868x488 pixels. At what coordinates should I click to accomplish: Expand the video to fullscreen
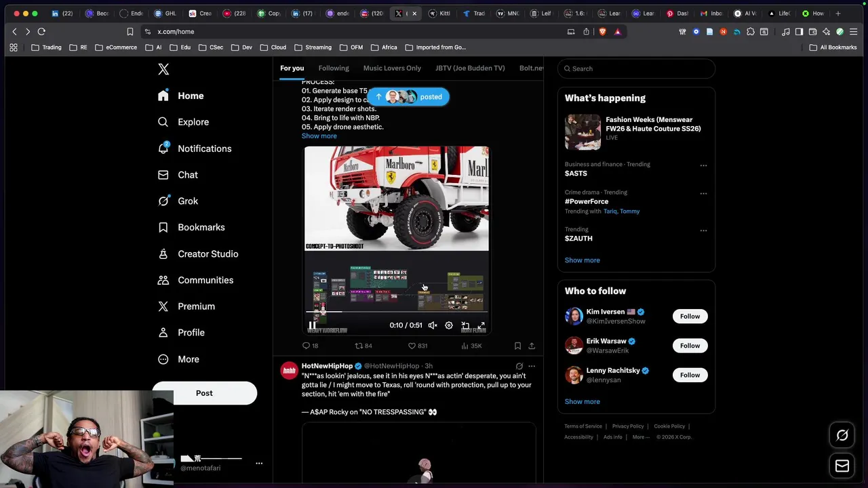pos(481,326)
